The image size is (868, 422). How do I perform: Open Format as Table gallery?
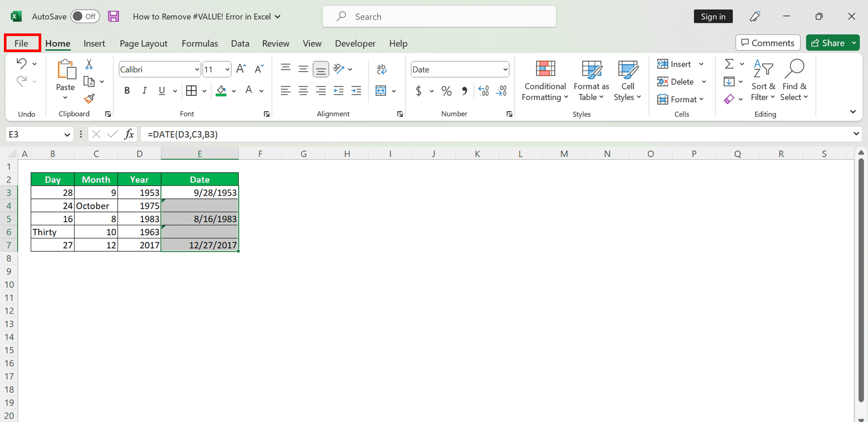point(591,81)
